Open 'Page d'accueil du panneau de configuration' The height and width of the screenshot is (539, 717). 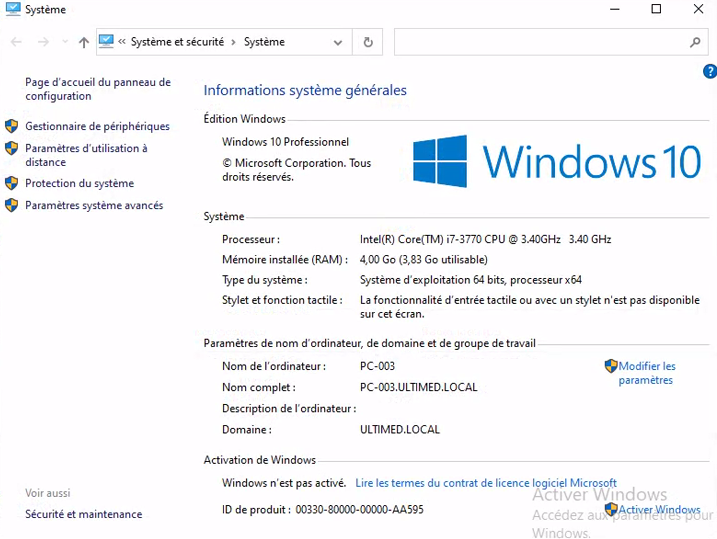[x=98, y=89]
